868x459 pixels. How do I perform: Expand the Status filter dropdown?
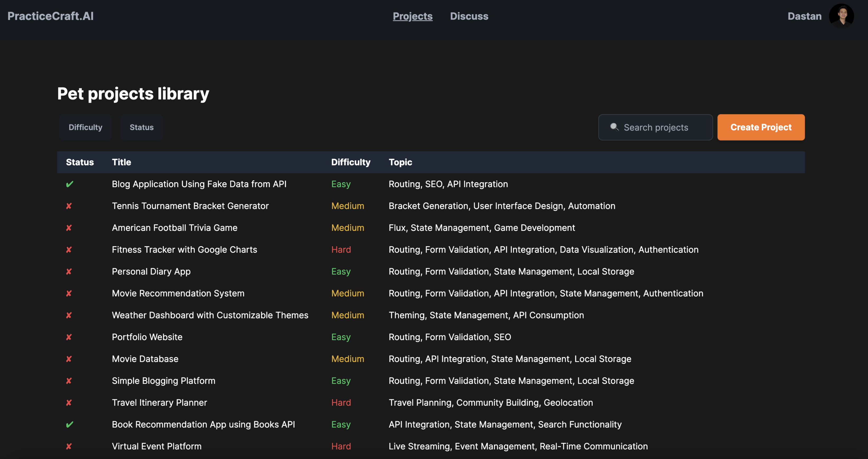141,127
